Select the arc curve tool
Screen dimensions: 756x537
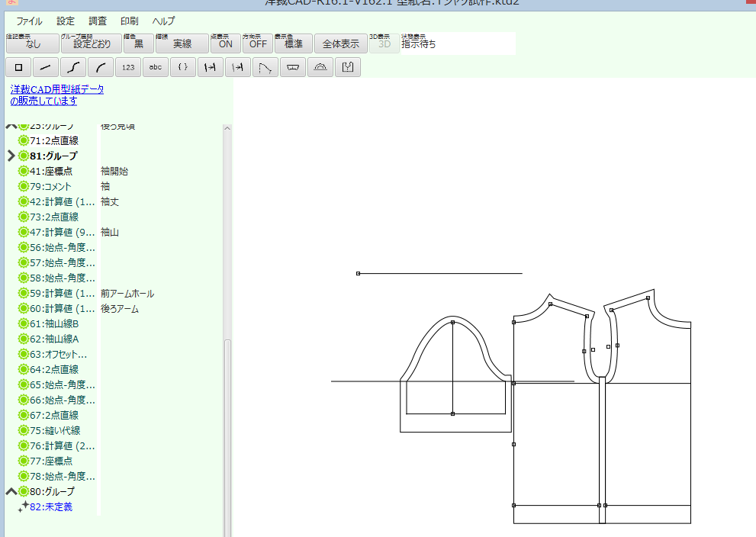tap(101, 67)
